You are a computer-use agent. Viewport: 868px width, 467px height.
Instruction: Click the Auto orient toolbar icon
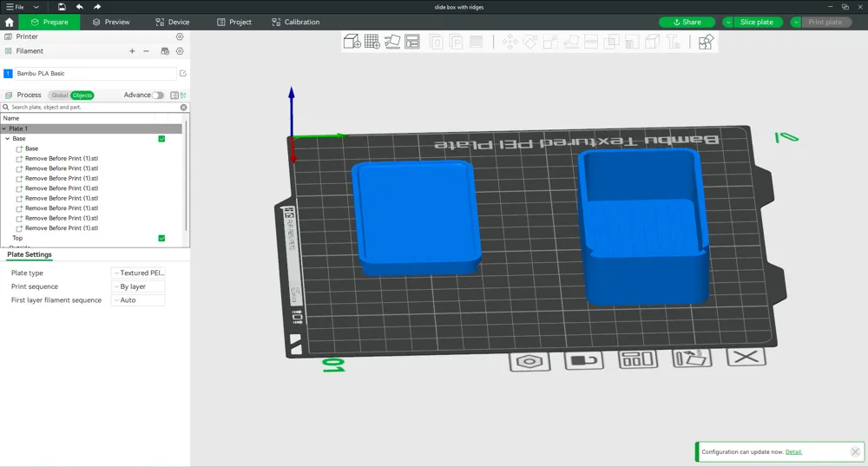(x=392, y=42)
